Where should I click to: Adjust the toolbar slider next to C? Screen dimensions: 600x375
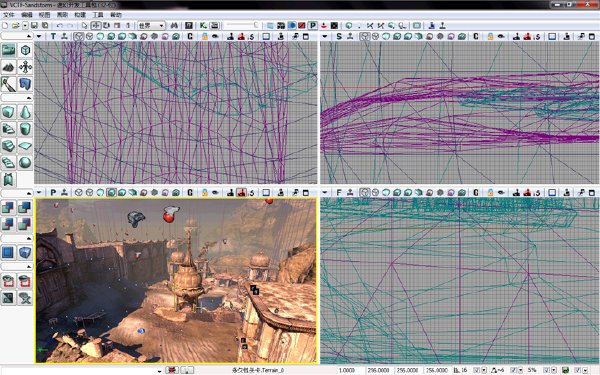pos(242,26)
